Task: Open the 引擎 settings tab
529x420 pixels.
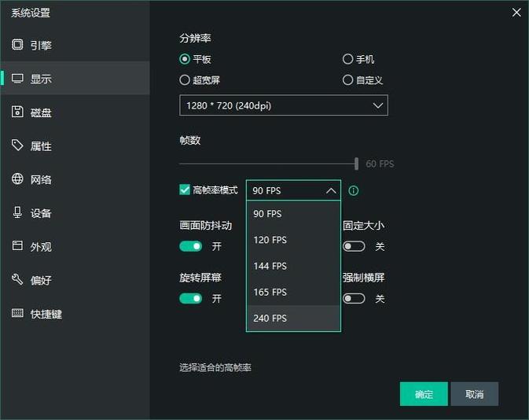Action: pos(75,45)
